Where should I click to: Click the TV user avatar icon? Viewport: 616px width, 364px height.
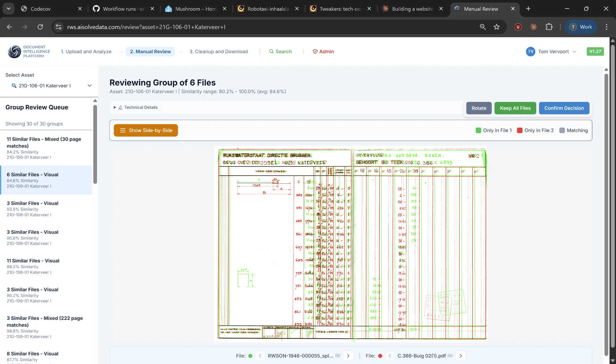click(530, 51)
